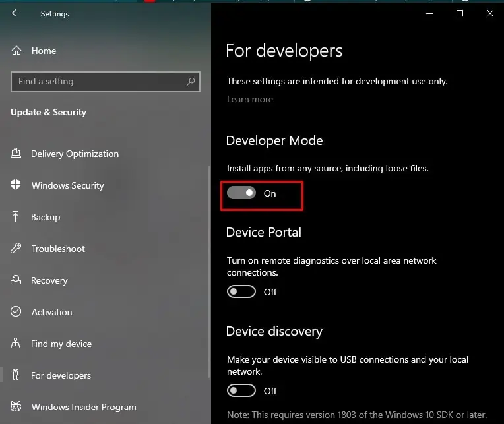The image size is (504, 424).
Task: Follow the Learn more link
Action: click(x=250, y=100)
